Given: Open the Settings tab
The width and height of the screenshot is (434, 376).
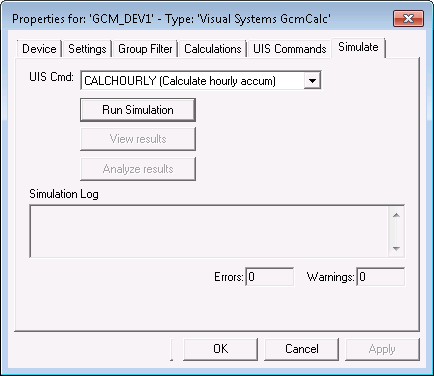Looking at the screenshot, I should pos(87,49).
